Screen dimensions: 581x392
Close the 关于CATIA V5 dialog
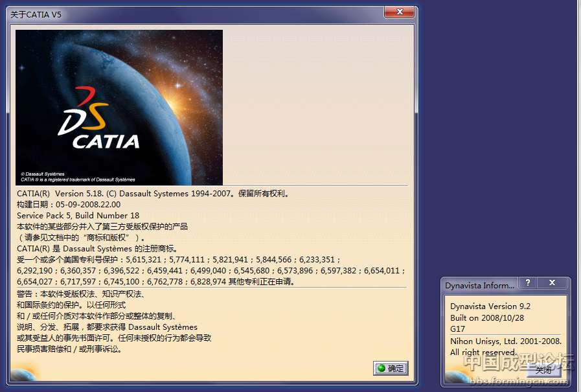point(399,12)
